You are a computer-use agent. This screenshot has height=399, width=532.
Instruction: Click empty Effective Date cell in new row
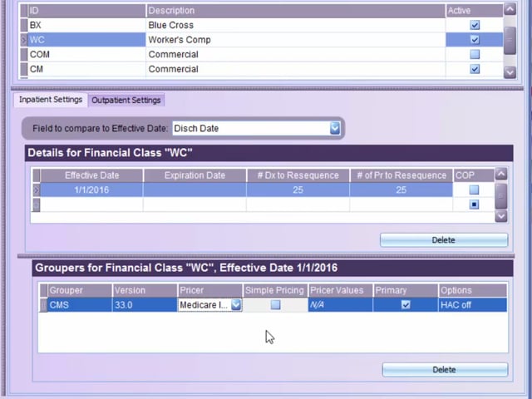pyautogui.click(x=91, y=204)
